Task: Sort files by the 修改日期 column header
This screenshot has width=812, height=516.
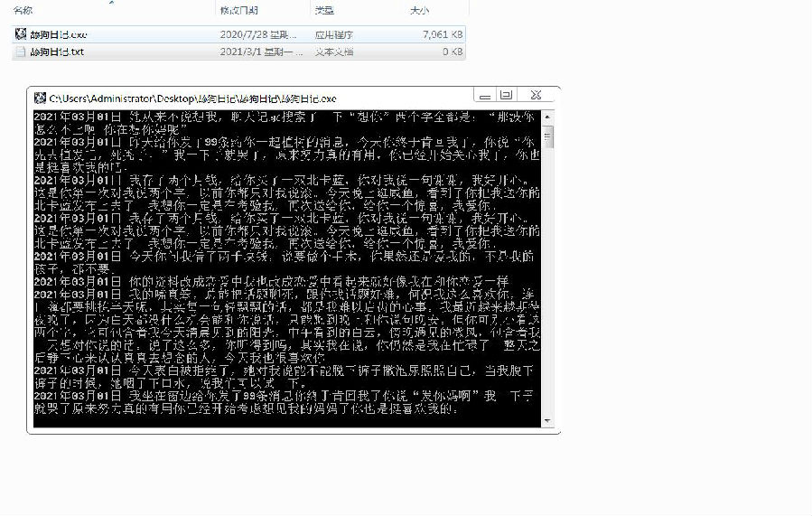Action: coord(238,10)
